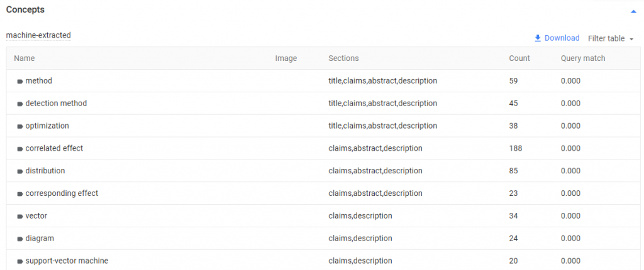This screenshot has width=644, height=270.
Task: Select the machine-extracted tab label
Action: point(38,35)
